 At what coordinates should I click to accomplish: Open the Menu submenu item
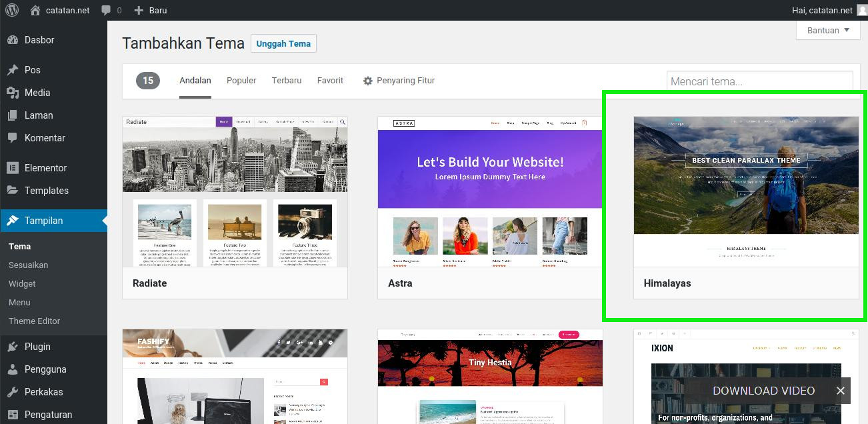point(19,303)
